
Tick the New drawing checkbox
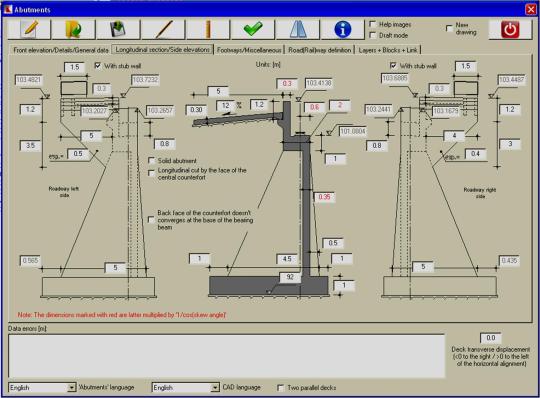(x=449, y=28)
